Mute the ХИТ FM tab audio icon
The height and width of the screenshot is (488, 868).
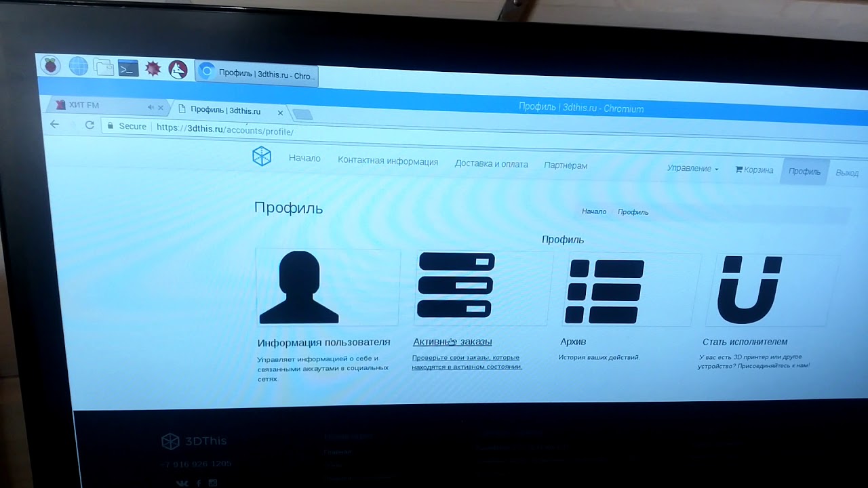[151, 107]
